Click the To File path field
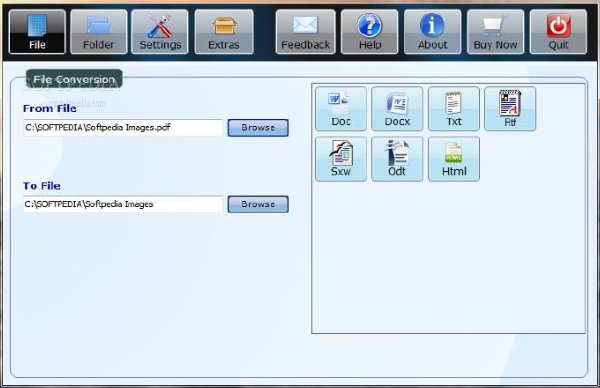The image size is (600, 388). coord(123,204)
